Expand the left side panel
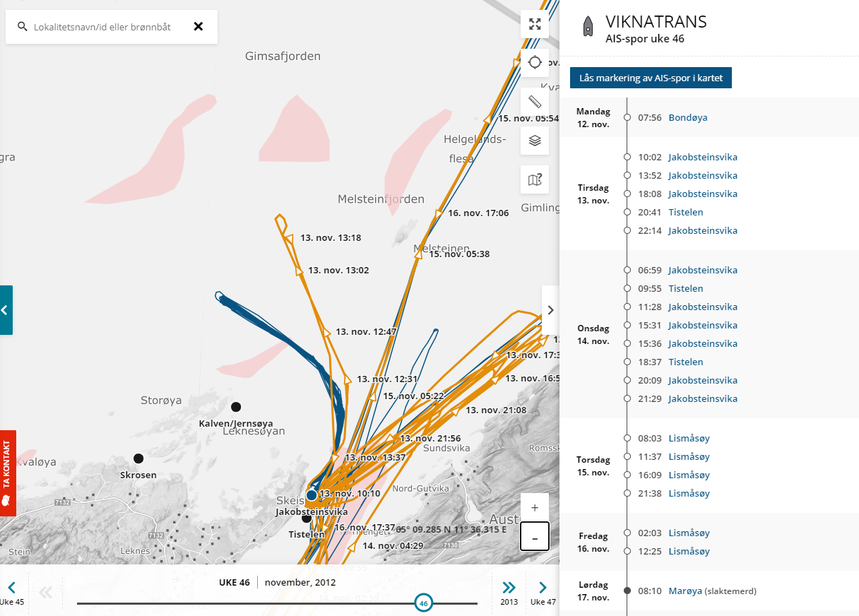 [6, 310]
